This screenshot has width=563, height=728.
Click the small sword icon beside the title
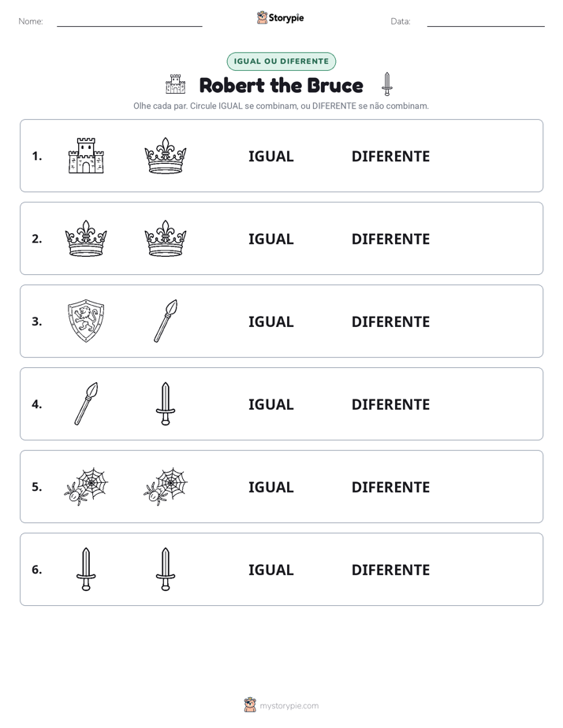tap(387, 84)
